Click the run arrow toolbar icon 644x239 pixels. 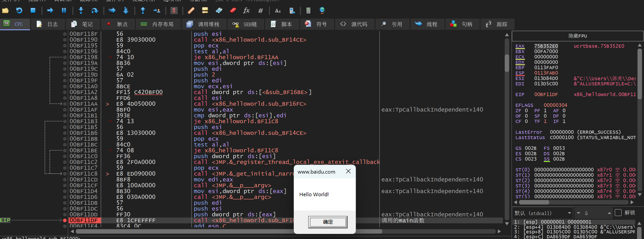pyautogui.click(x=50, y=10)
